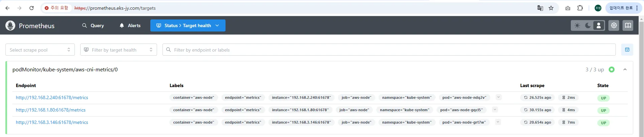Click the camera screenshot extension icon
Screen dimensions: 644x137
click(x=568, y=8)
